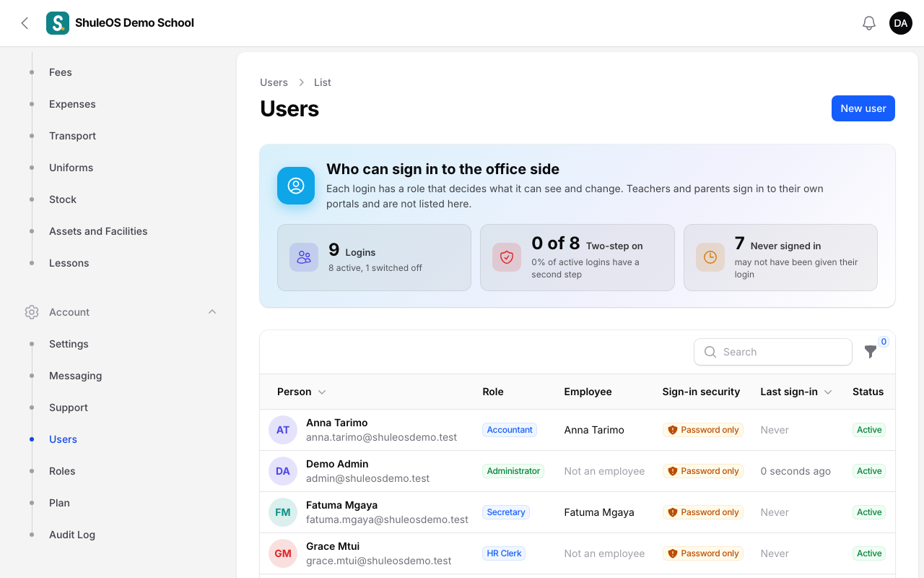Click the Logins people icon
The height and width of the screenshot is (578, 924).
click(x=304, y=257)
